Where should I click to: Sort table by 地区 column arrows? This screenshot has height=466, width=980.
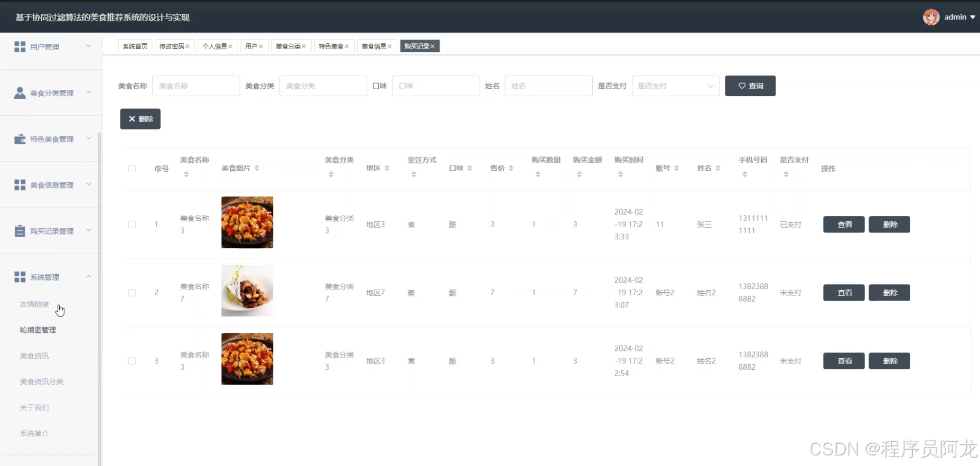(x=387, y=168)
